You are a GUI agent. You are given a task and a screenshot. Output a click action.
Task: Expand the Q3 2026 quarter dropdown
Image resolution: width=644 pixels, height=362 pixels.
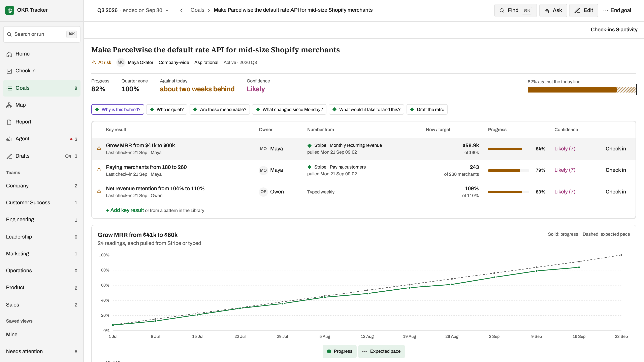click(133, 10)
